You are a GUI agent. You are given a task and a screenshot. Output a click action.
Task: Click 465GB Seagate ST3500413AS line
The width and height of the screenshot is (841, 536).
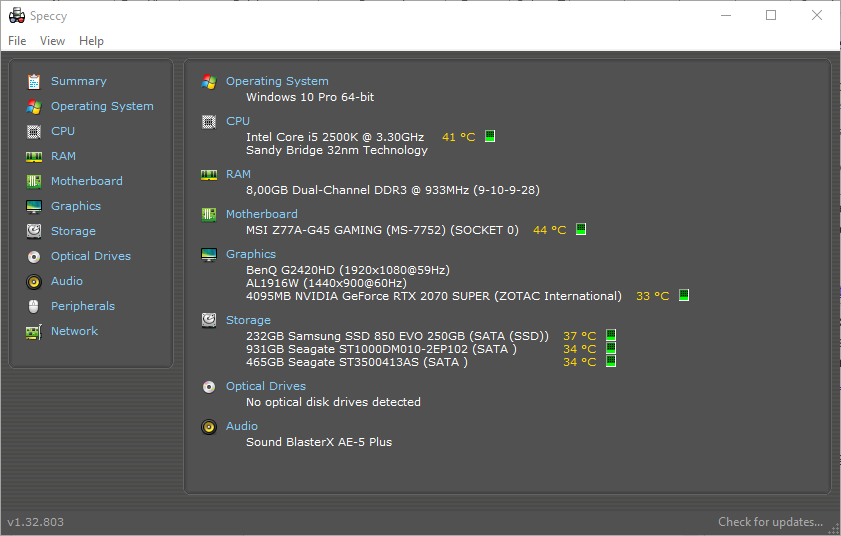pos(357,362)
